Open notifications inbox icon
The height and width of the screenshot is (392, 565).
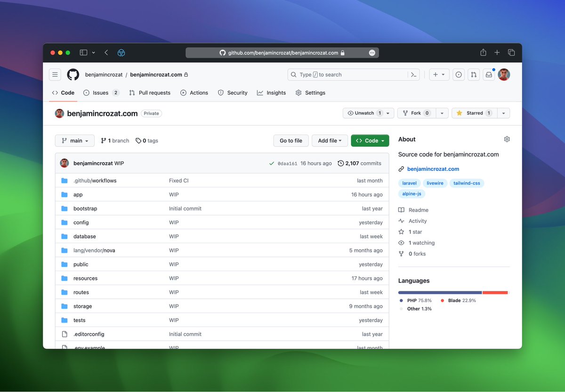pos(489,74)
